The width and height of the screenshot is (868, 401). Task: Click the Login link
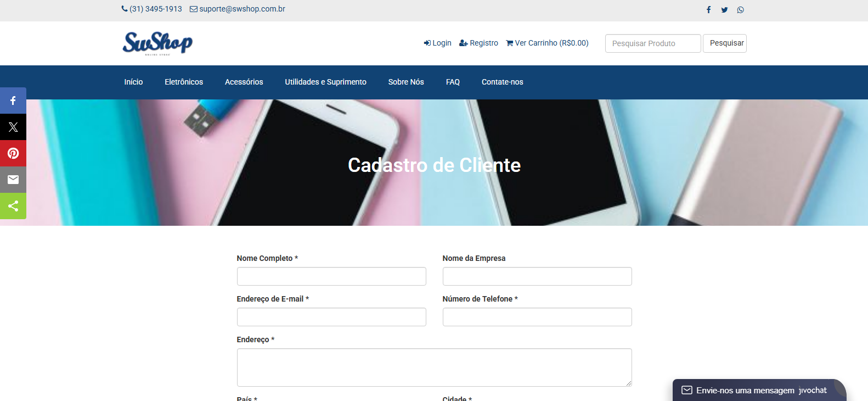[x=438, y=43]
